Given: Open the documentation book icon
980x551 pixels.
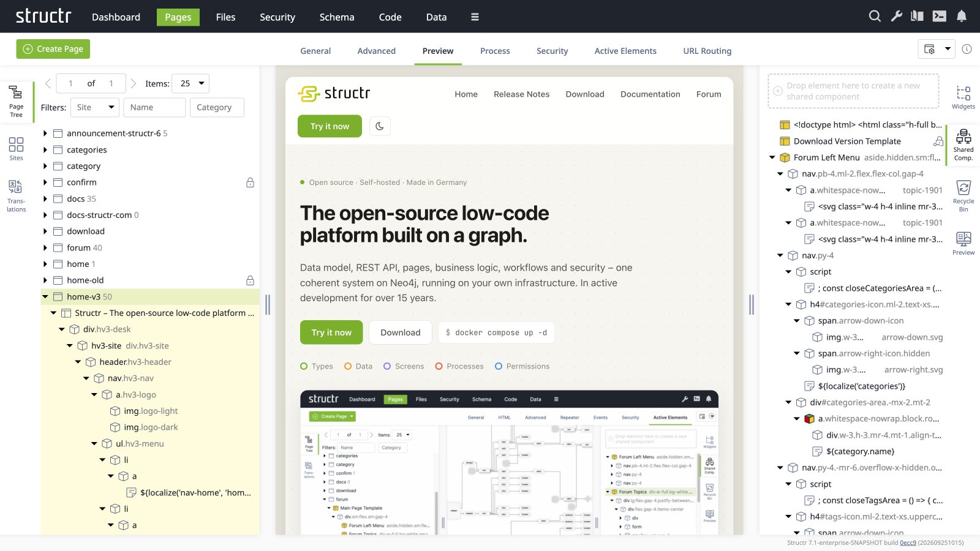Looking at the screenshot, I should 917,17.
